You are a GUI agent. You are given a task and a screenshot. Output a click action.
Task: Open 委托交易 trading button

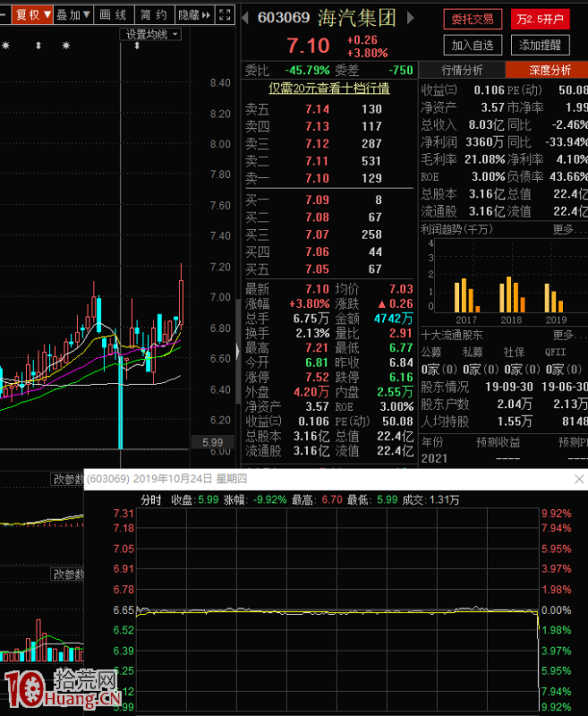coord(473,19)
